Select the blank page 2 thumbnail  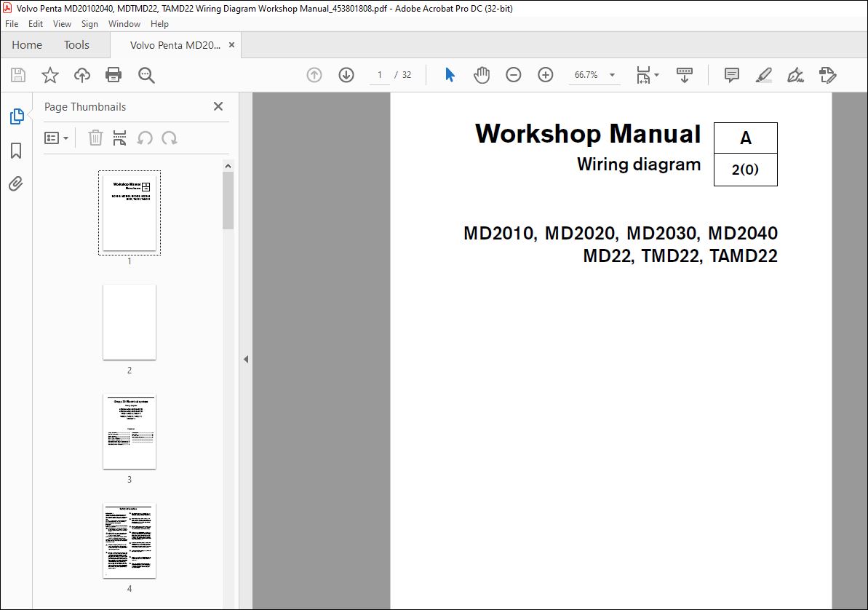pyautogui.click(x=130, y=322)
